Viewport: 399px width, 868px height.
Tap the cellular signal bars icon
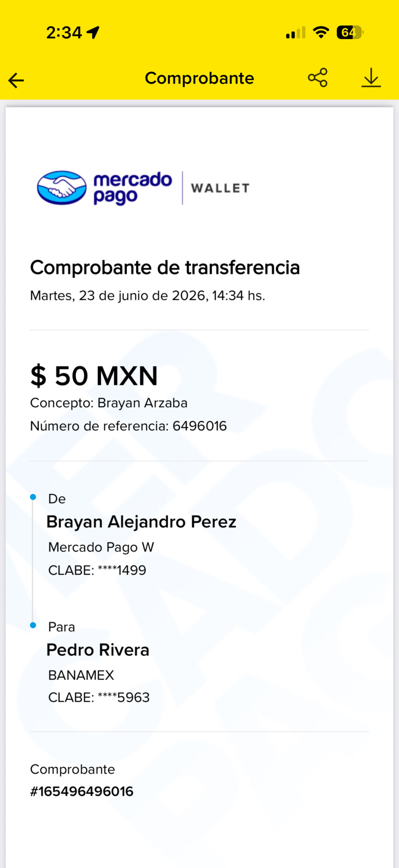point(296,33)
